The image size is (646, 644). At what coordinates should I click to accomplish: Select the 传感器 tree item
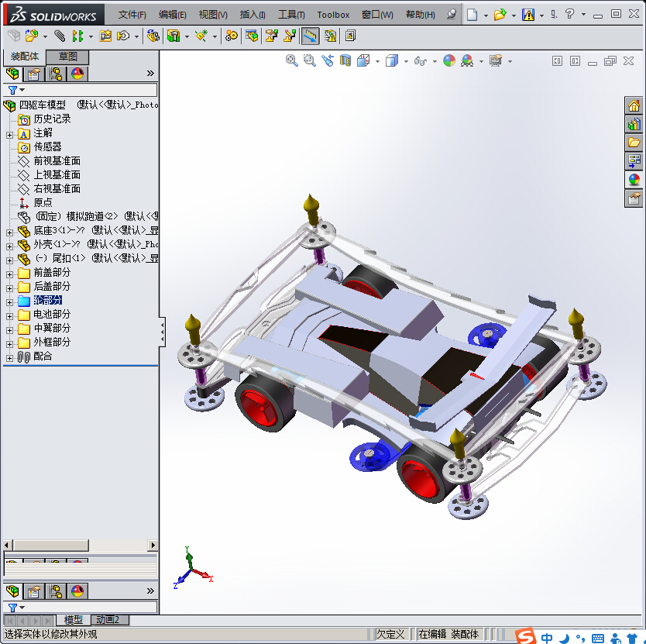(47, 146)
